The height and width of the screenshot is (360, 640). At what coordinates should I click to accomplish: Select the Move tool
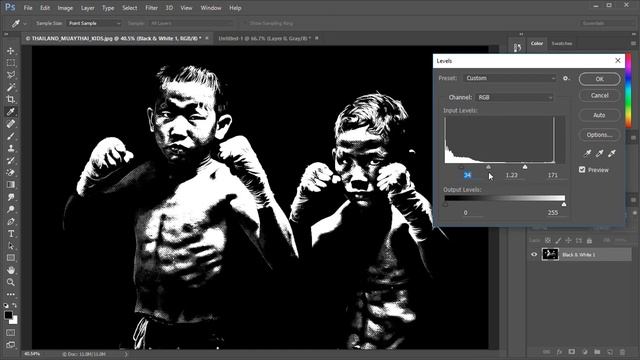coord(11,51)
